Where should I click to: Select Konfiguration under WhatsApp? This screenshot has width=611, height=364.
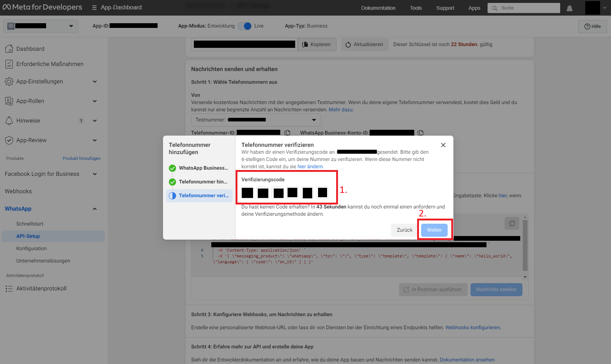pos(32,248)
